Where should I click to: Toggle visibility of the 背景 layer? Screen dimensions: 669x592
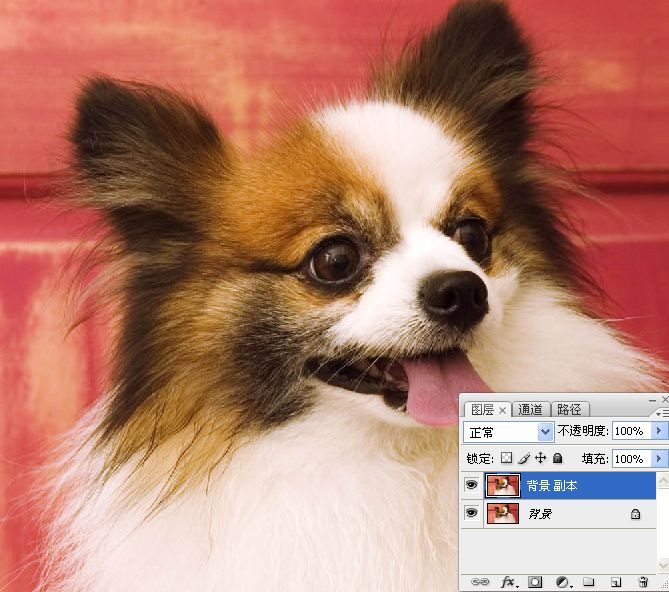(x=472, y=514)
